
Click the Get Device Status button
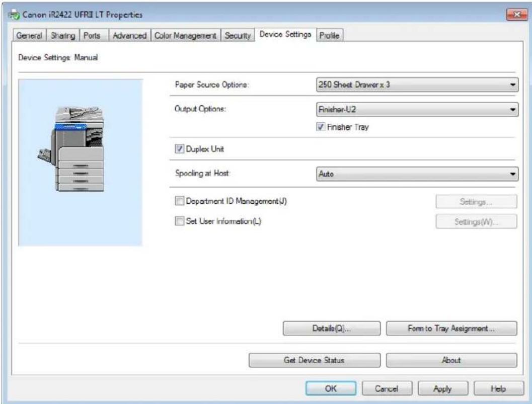pos(314,360)
